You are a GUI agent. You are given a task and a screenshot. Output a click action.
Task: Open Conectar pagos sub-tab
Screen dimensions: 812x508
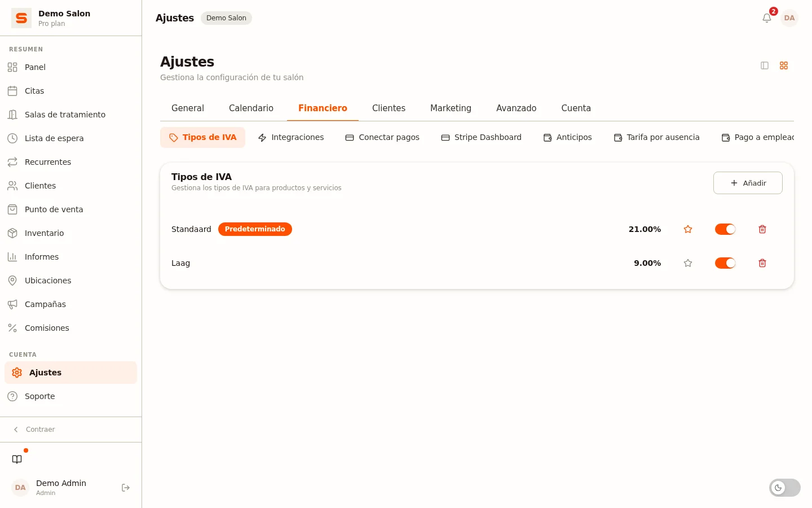382,137
